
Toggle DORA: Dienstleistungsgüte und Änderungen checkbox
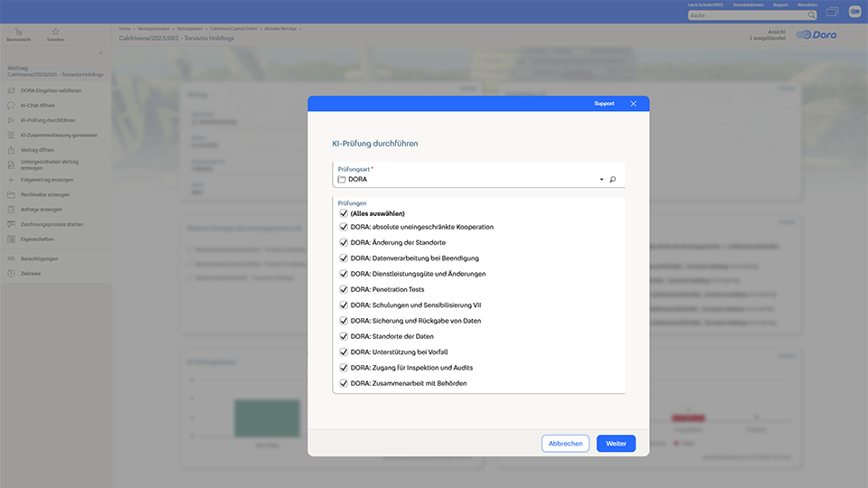pyautogui.click(x=344, y=274)
